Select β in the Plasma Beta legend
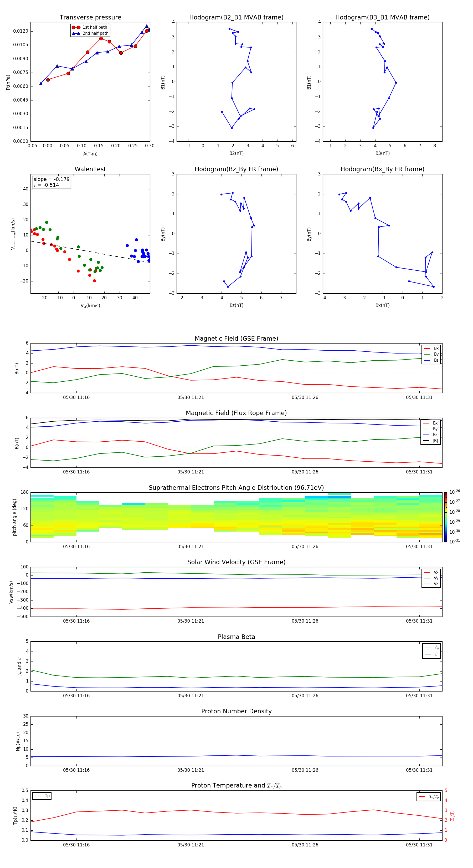 [431, 654]
